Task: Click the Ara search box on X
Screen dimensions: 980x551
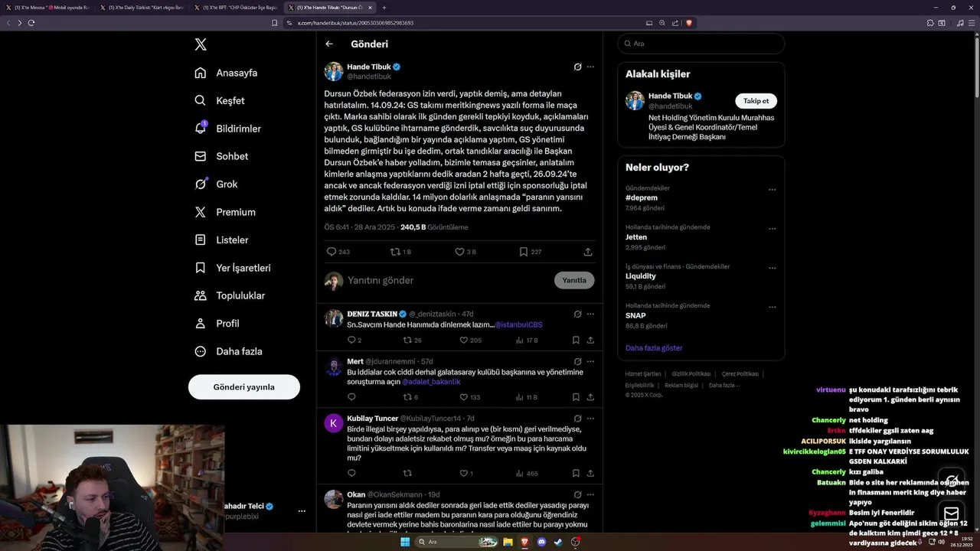Action: pos(701,44)
